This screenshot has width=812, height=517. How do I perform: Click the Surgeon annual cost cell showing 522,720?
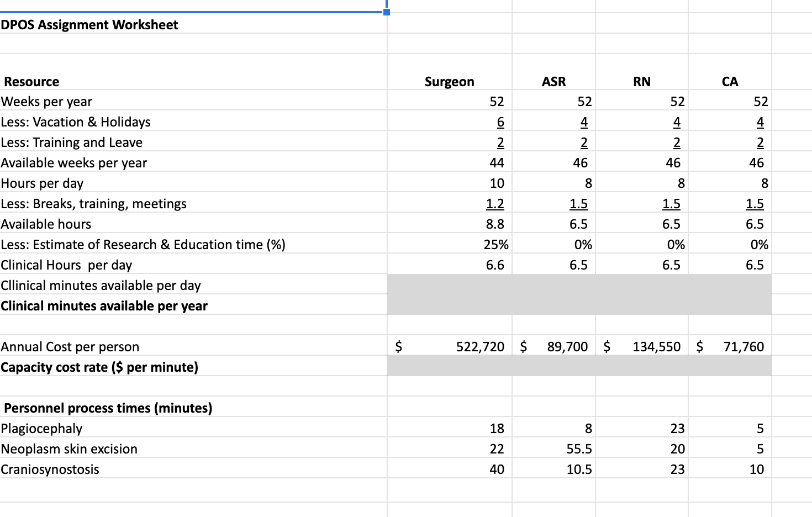pos(449,346)
